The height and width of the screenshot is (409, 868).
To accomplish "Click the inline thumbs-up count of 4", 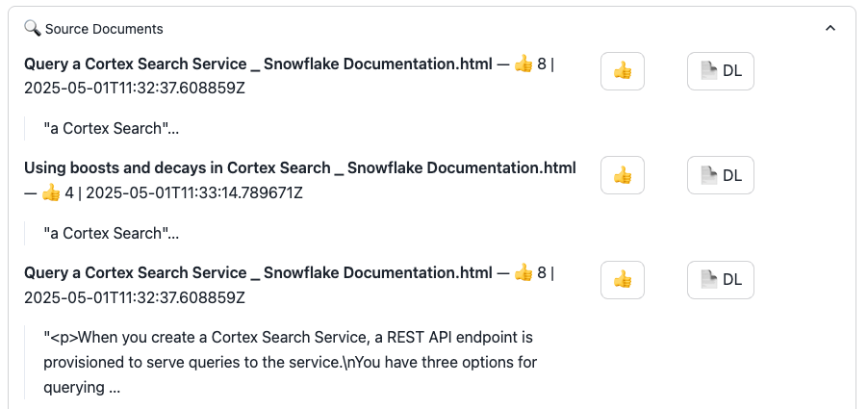I will 58,193.
